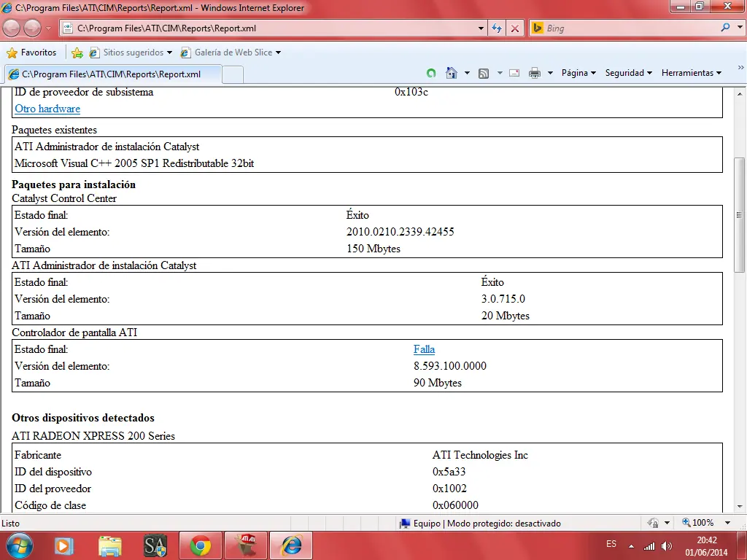Click the Bing search box
This screenshot has height=560, width=747.
point(624,28)
